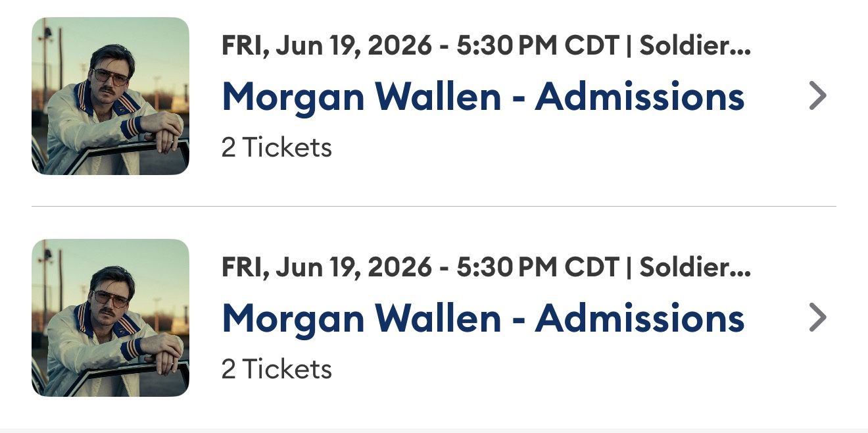Click the 2 Tickets label on the second listing

pyautogui.click(x=276, y=369)
